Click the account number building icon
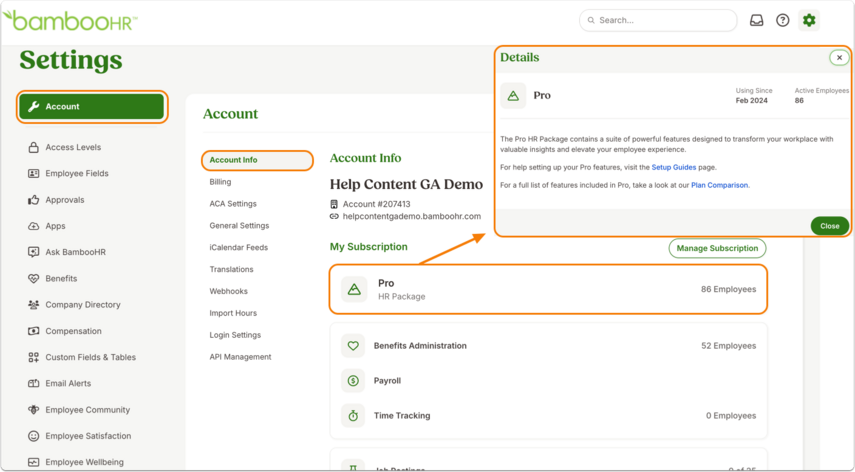Screen dimensions: 855x472 click(334, 204)
